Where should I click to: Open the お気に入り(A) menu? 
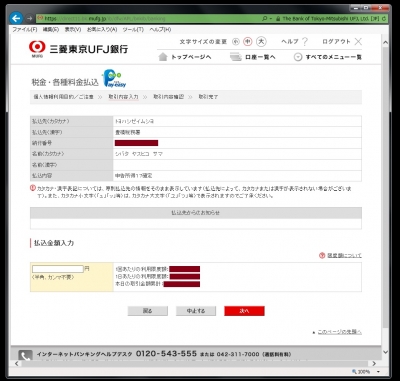click(x=102, y=30)
